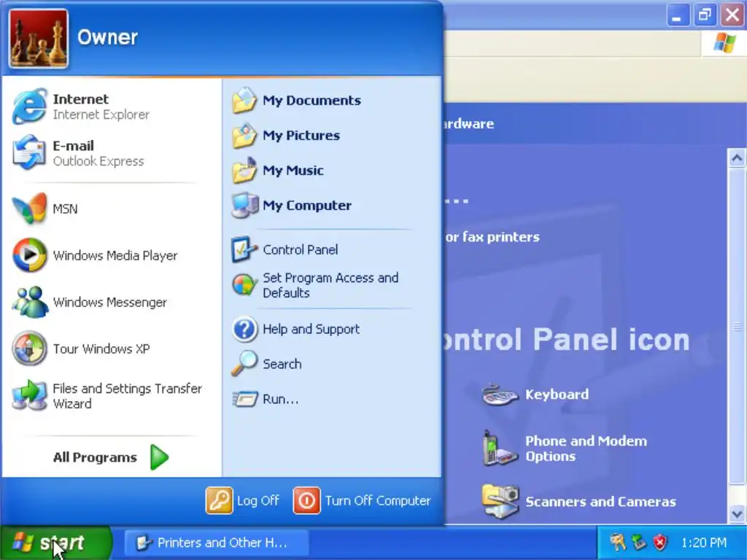The width and height of the screenshot is (747, 560).
Task: Open Phone and Modem Options
Action: point(565,448)
